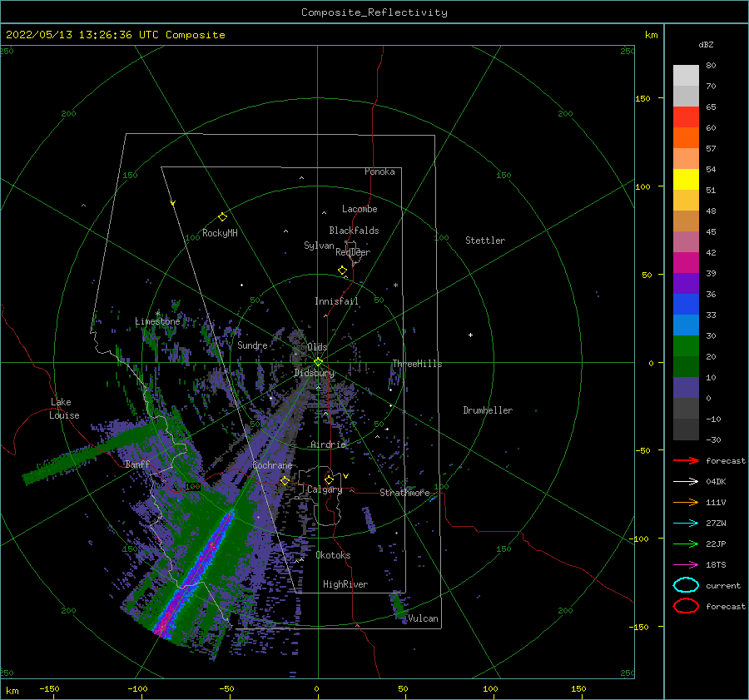Click the Cochrane city label

click(272, 465)
